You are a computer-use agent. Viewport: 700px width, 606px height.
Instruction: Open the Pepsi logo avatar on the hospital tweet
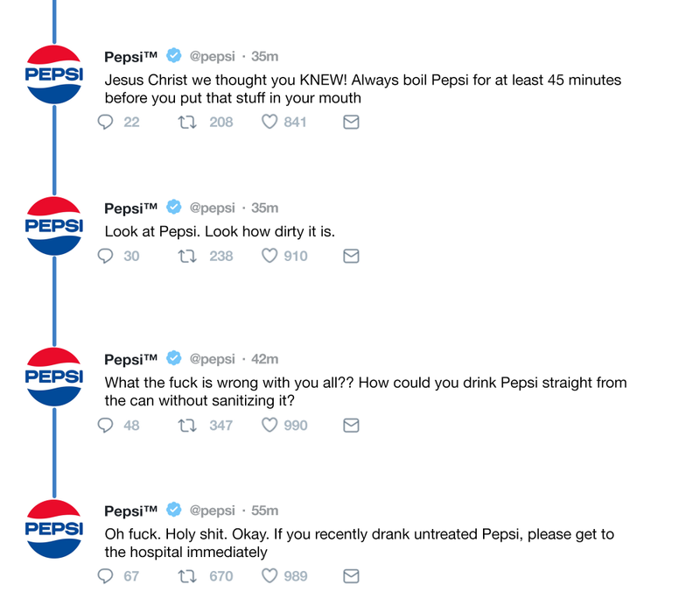(54, 529)
